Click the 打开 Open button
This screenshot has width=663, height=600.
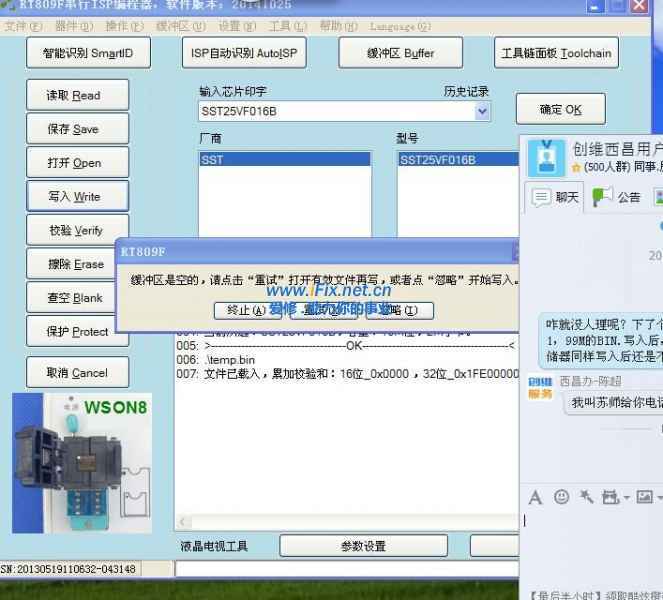pyautogui.click(x=77, y=163)
